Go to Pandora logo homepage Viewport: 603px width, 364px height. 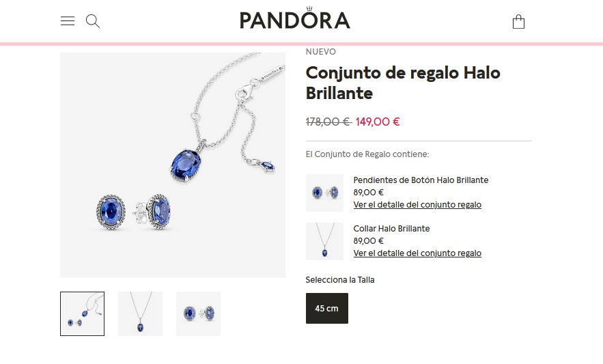pyautogui.click(x=295, y=18)
